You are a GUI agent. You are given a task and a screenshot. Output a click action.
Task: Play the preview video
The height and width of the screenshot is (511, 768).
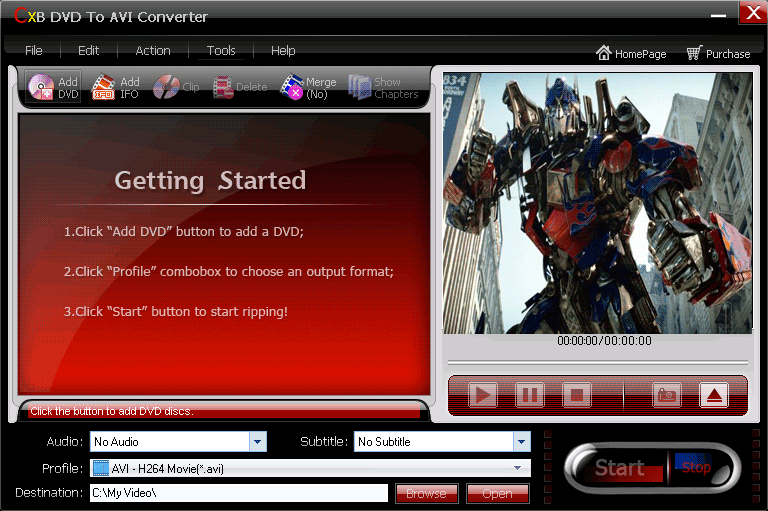pyautogui.click(x=482, y=395)
